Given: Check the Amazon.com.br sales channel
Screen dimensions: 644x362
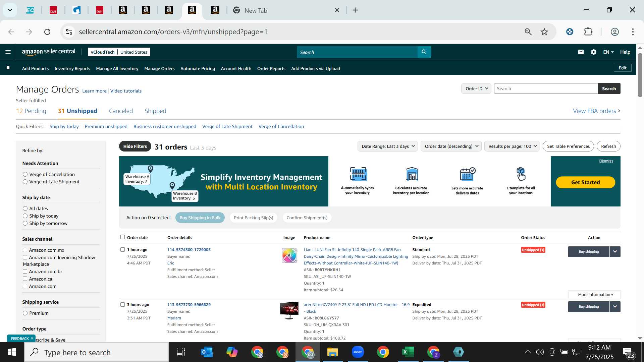Looking at the screenshot, I should click(x=25, y=271).
